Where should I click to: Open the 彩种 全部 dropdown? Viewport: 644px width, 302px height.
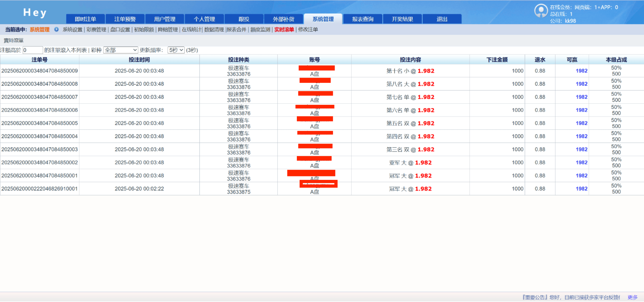pos(120,50)
